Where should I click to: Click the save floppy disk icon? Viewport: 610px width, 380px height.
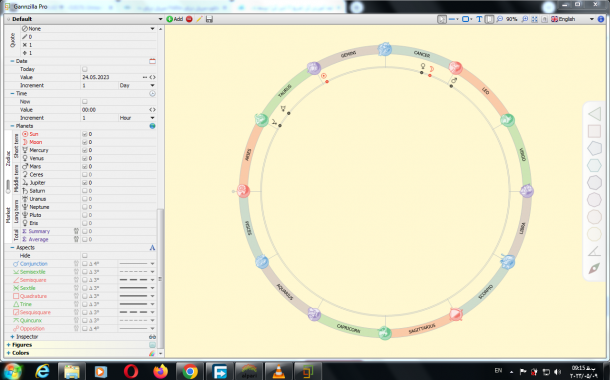click(x=209, y=19)
